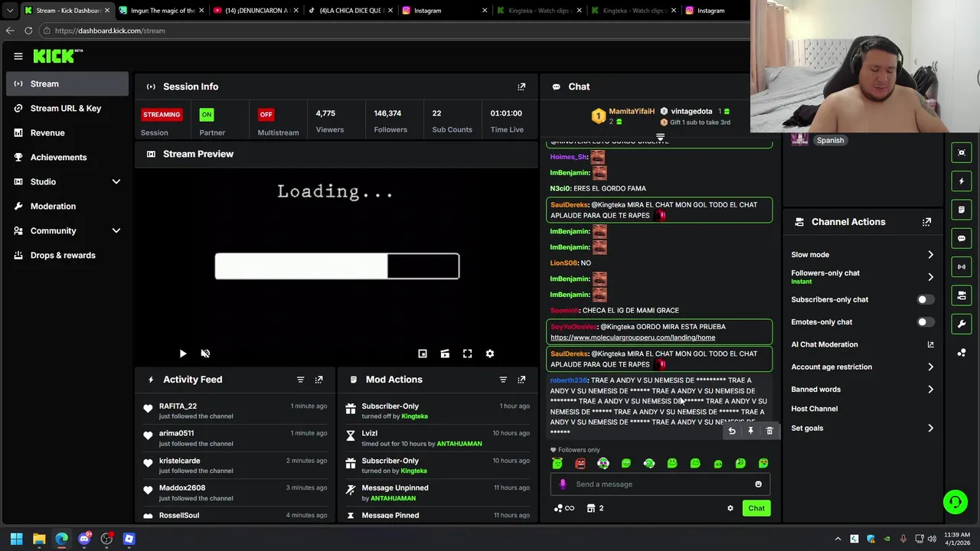Open chat settings gear icon

point(730,508)
